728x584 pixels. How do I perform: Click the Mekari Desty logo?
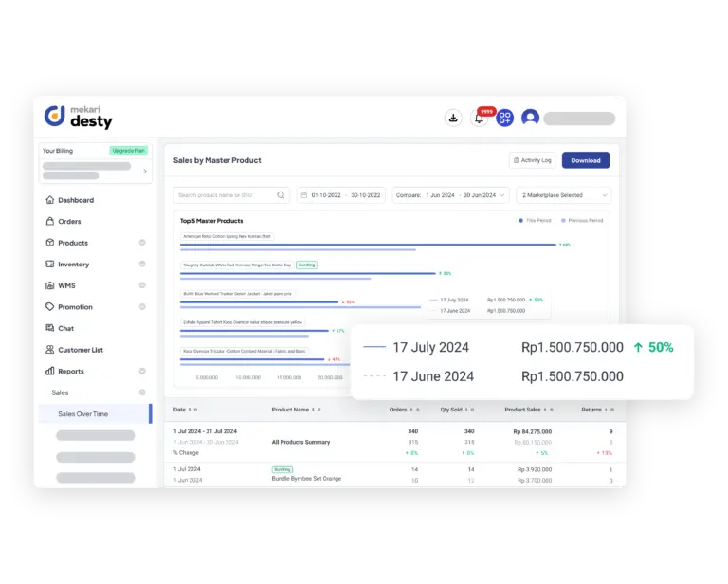(x=79, y=117)
